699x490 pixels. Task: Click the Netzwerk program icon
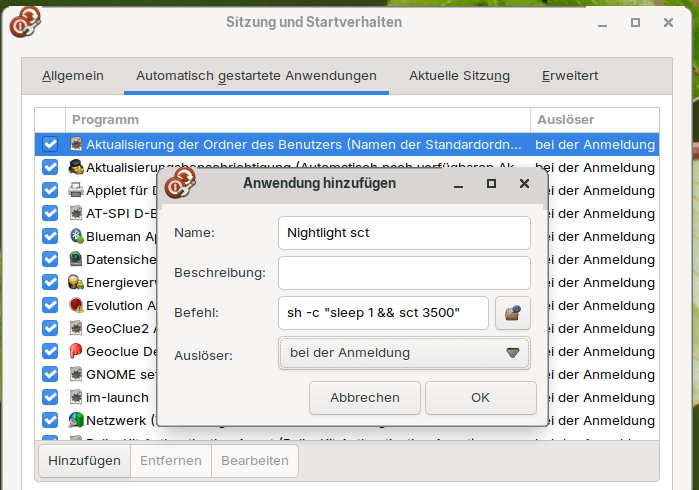[76, 420]
